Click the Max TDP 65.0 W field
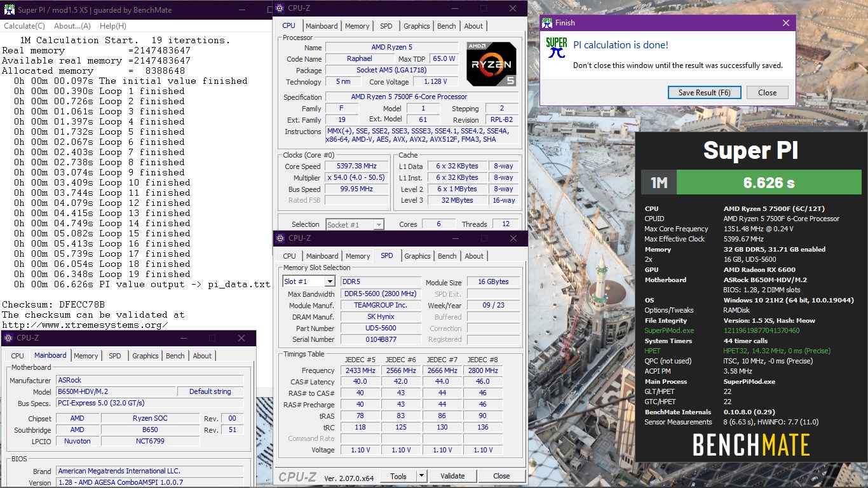 pos(444,58)
